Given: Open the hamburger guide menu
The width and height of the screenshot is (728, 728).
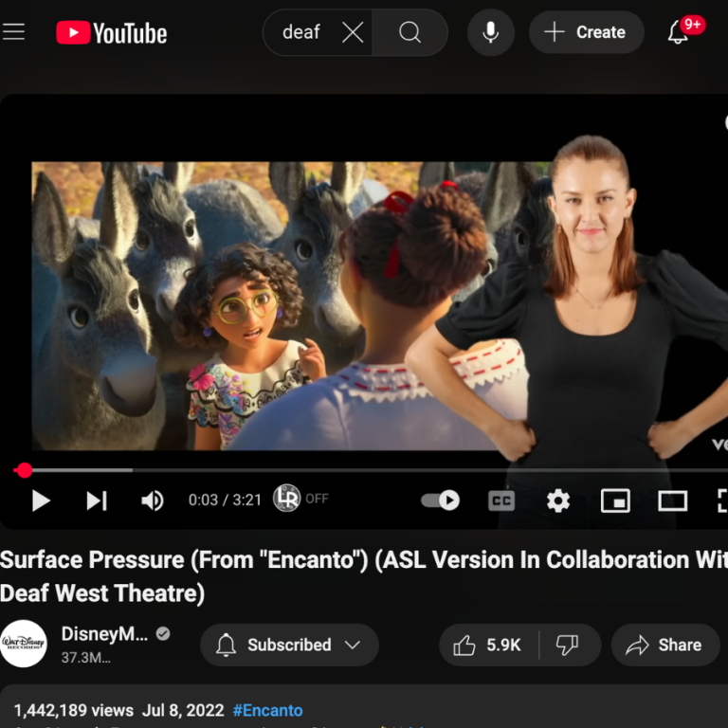Looking at the screenshot, I should [x=13, y=32].
